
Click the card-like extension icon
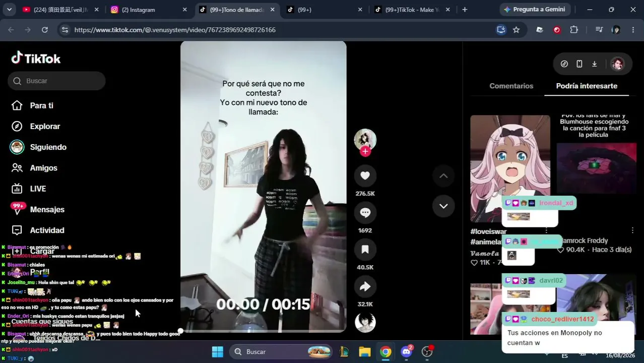coord(540,30)
